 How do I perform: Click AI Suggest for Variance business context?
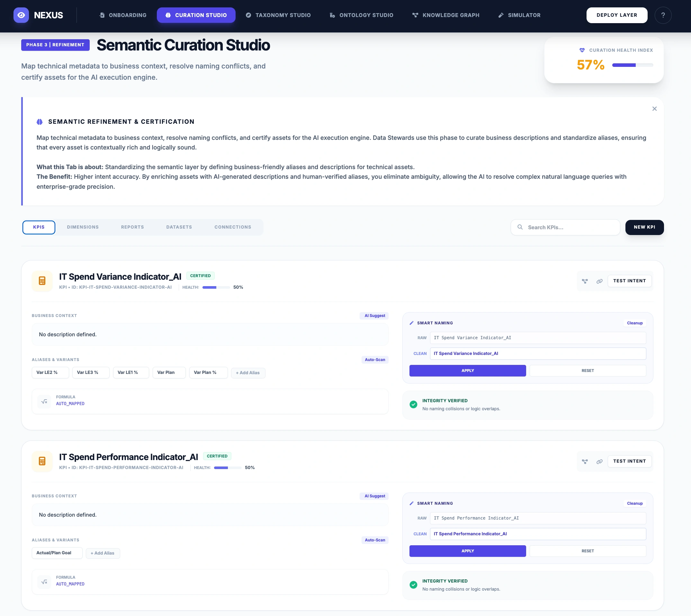point(374,315)
